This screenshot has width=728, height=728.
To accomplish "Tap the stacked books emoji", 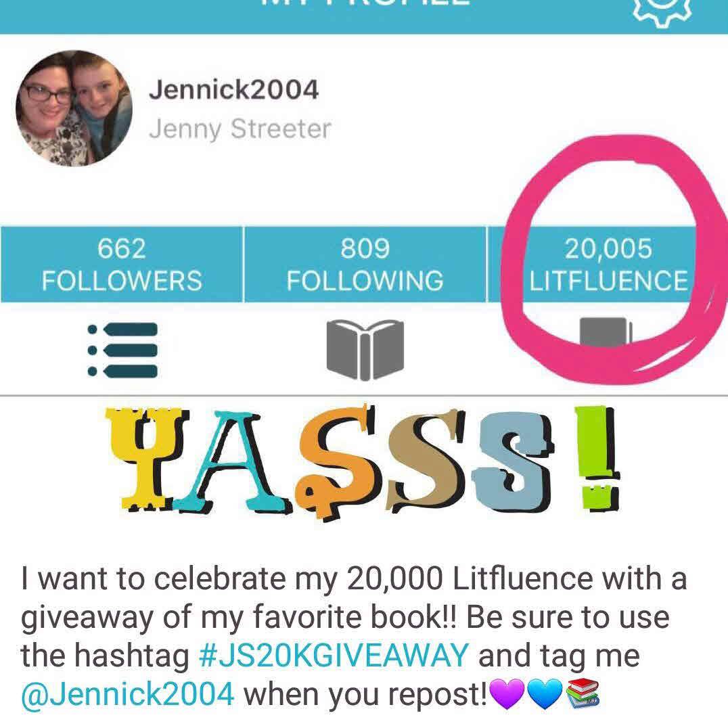I will click(583, 693).
